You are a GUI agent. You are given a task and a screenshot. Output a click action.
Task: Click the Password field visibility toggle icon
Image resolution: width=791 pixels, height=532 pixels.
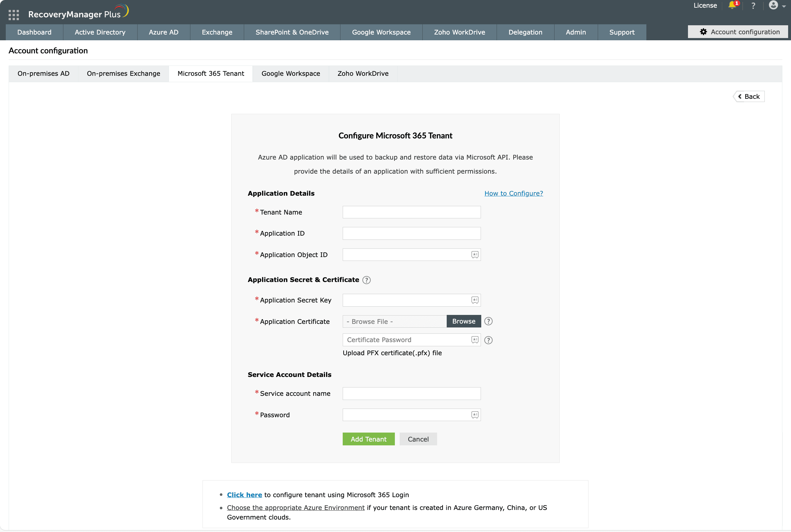[x=475, y=415]
